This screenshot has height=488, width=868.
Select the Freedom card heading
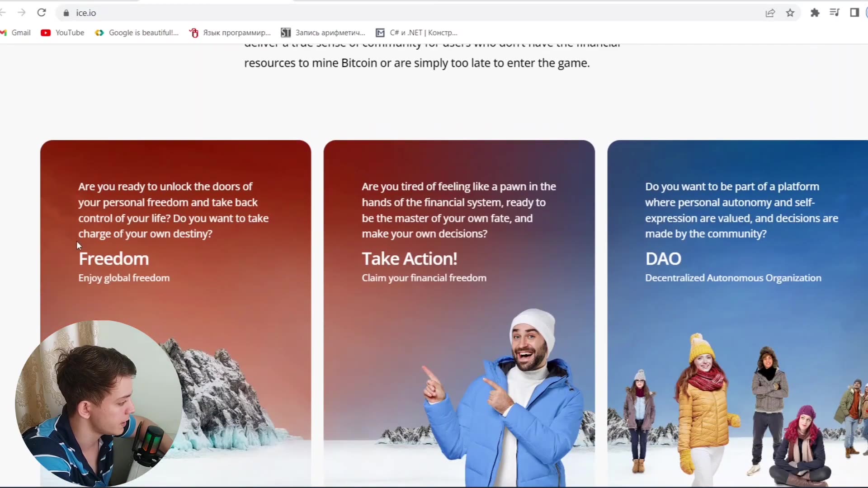pyautogui.click(x=113, y=259)
